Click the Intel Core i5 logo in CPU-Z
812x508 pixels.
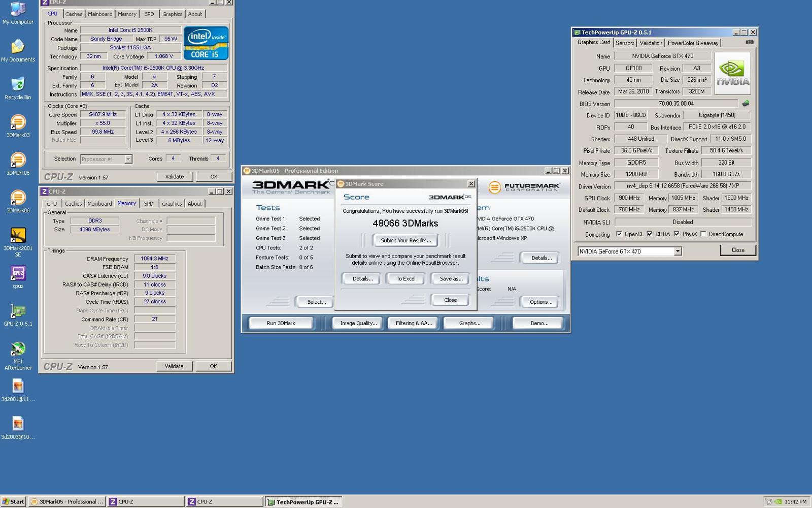point(206,43)
